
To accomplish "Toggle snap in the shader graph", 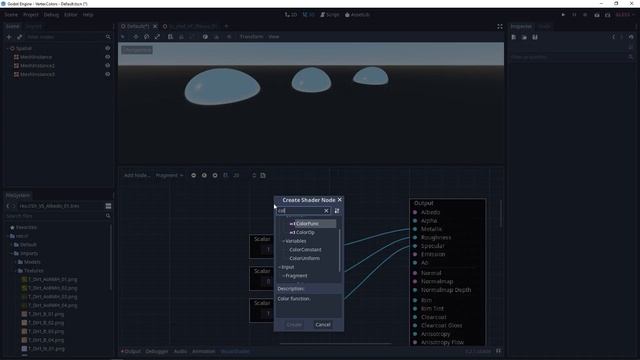I will [225, 176].
